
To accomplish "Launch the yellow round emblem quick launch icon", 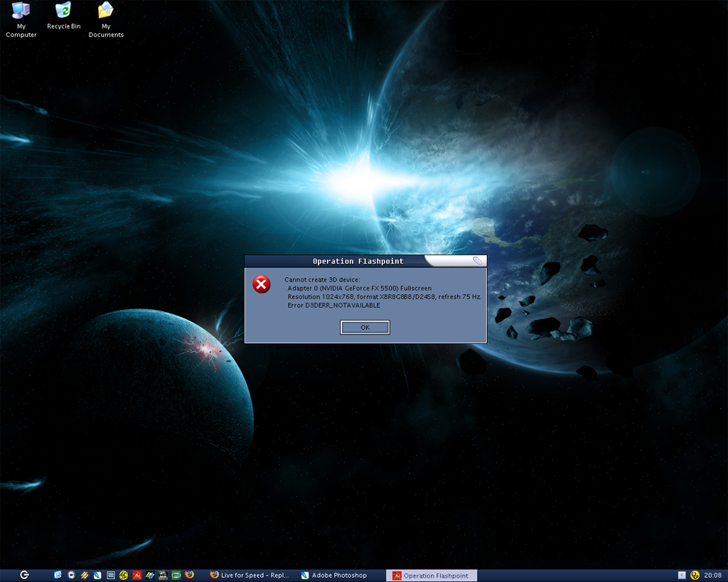I will point(124,575).
